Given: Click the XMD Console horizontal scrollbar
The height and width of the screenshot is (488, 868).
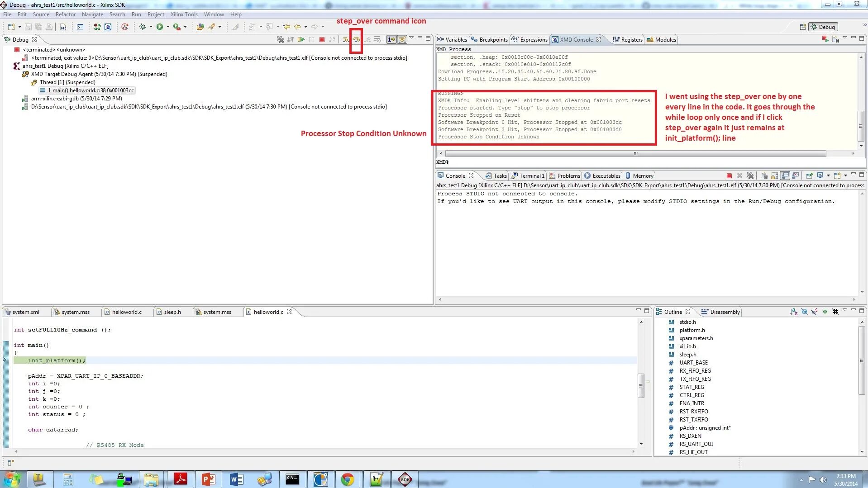Looking at the screenshot, I should 635,154.
